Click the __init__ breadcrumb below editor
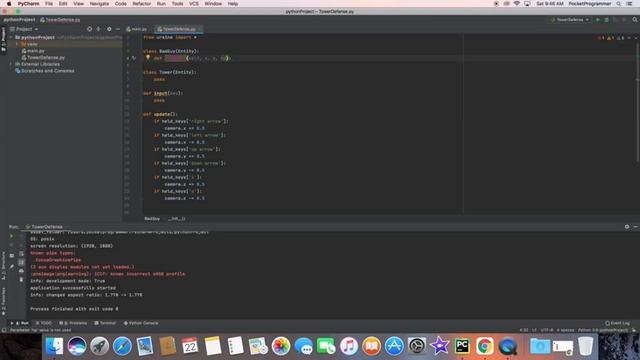The width and height of the screenshot is (640, 360). click(177, 218)
